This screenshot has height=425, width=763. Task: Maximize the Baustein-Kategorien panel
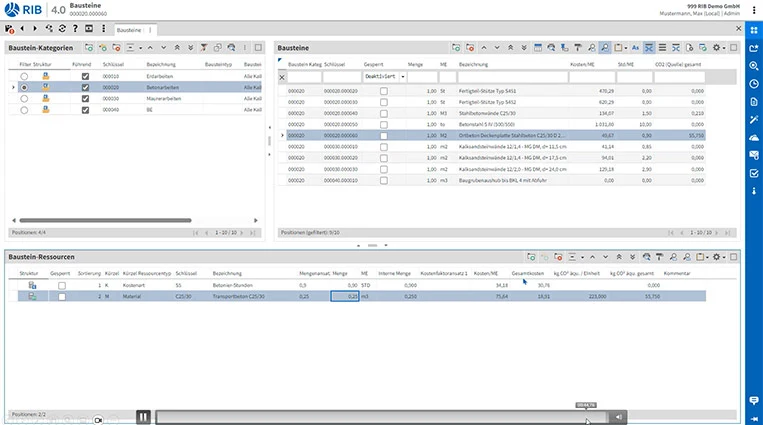click(258, 48)
